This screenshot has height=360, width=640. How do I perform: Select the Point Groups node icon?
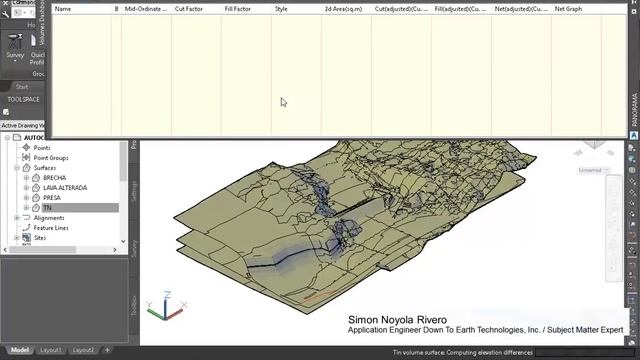coord(27,158)
